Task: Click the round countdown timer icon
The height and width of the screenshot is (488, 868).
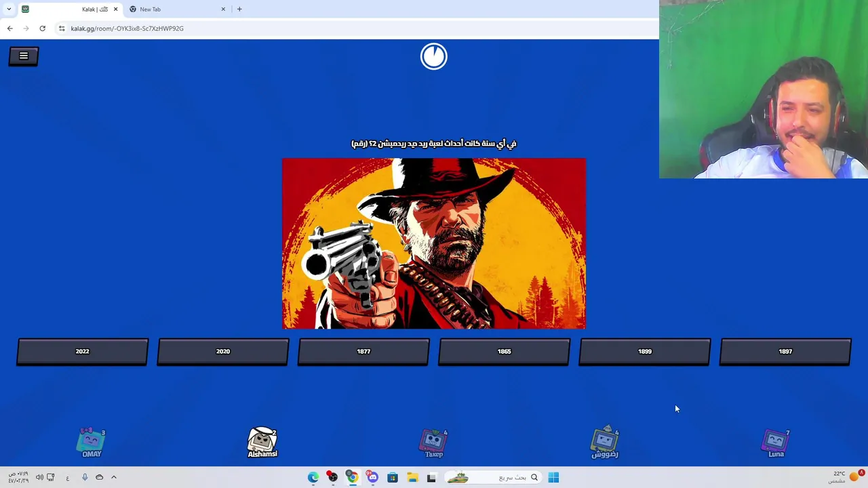Action: [434, 56]
